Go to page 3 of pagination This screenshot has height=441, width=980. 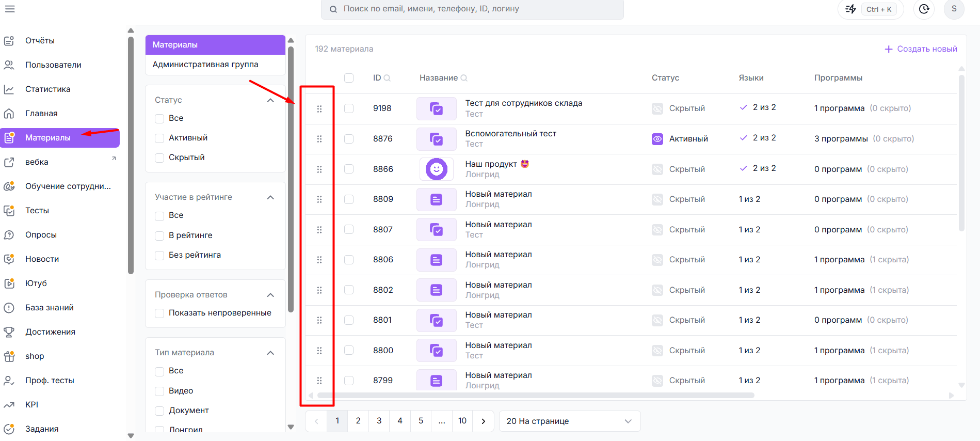click(x=379, y=421)
